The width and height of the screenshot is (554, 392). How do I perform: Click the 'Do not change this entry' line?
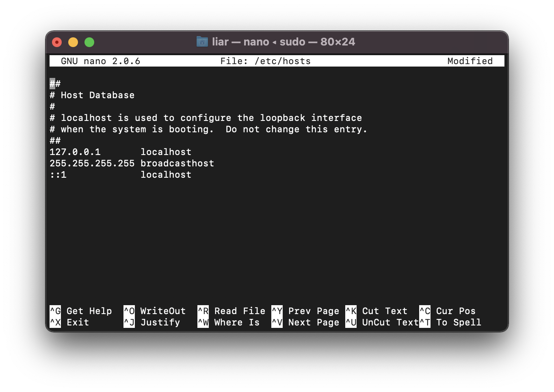coord(208,129)
